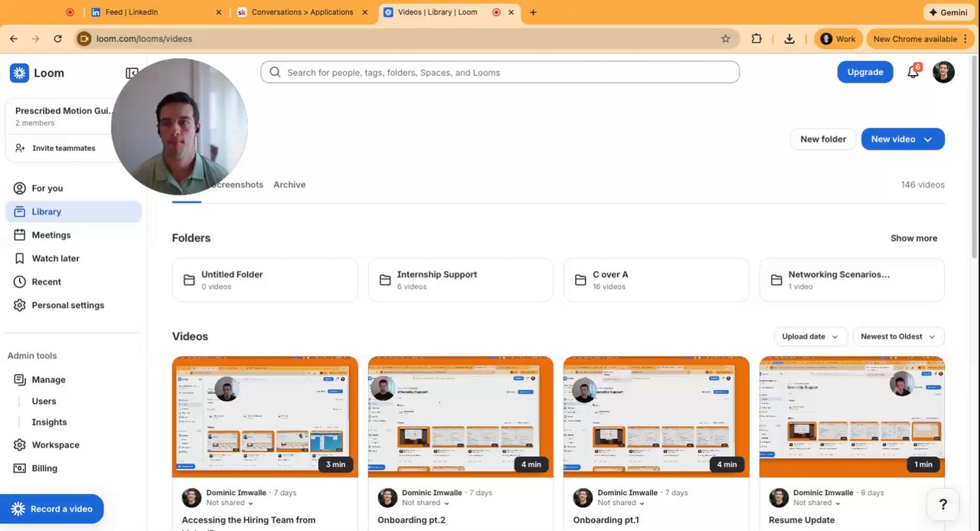The image size is (980, 531).
Task: Click the page vertical scrollbar
Action: tap(975, 157)
